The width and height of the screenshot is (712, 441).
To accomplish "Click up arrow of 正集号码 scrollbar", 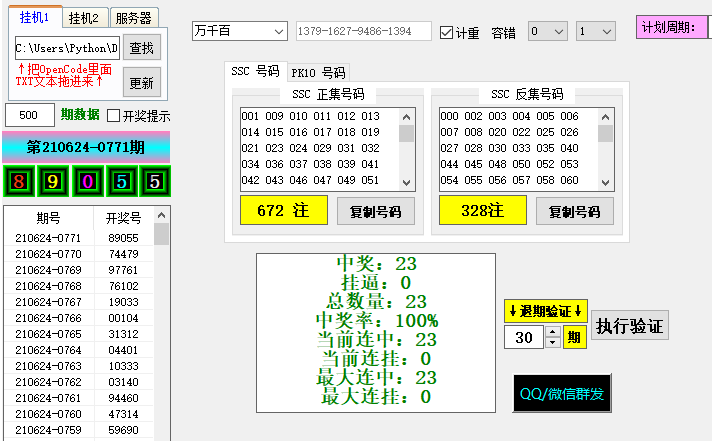I will pyautogui.click(x=406, y=117).
